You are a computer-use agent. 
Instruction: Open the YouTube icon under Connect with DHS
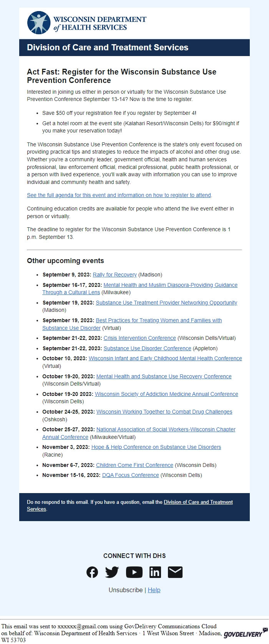point(134,572)
